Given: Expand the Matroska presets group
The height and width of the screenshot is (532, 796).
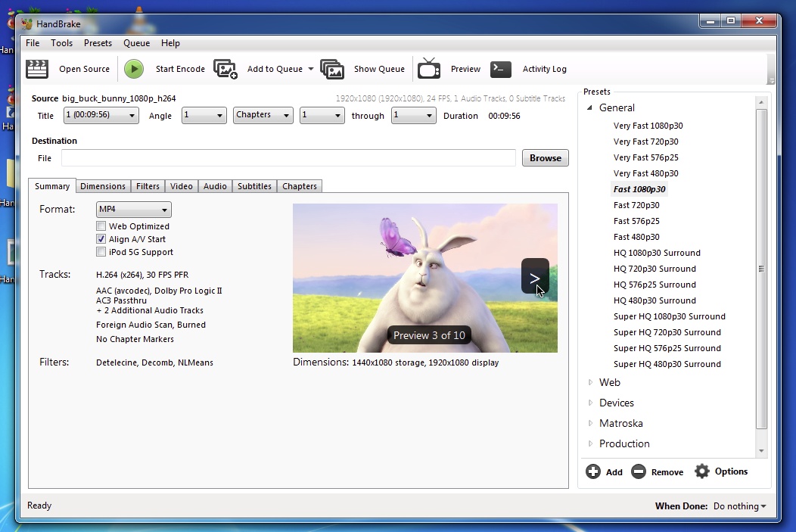Looking at the screenshot, I should (x=590, y=423).
